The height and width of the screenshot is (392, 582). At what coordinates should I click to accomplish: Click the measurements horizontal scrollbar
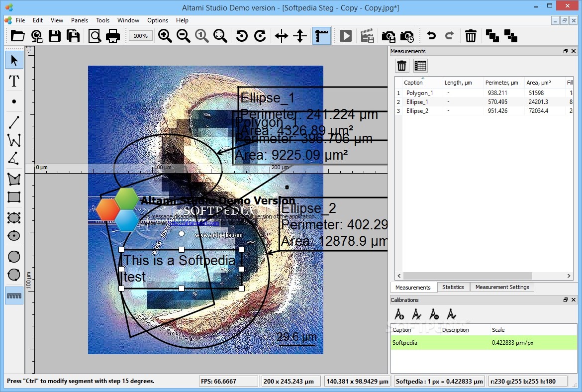[x=468, y=276]
